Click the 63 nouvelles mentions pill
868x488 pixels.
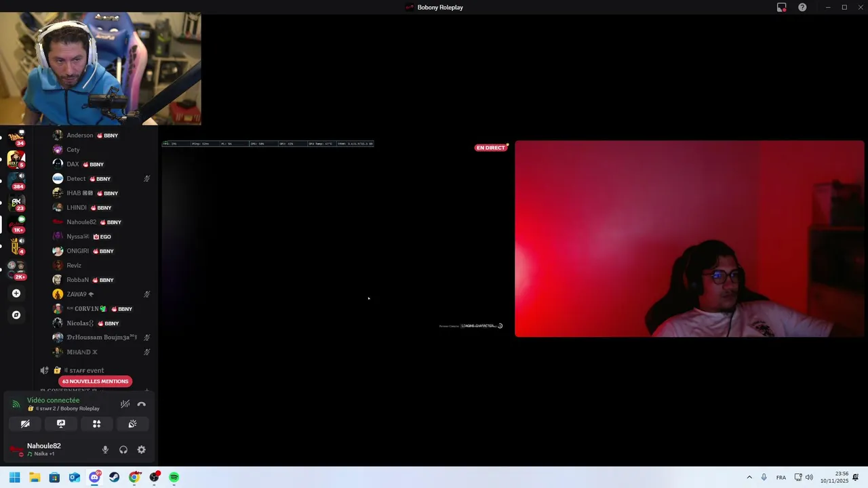[x=95, y=381]
